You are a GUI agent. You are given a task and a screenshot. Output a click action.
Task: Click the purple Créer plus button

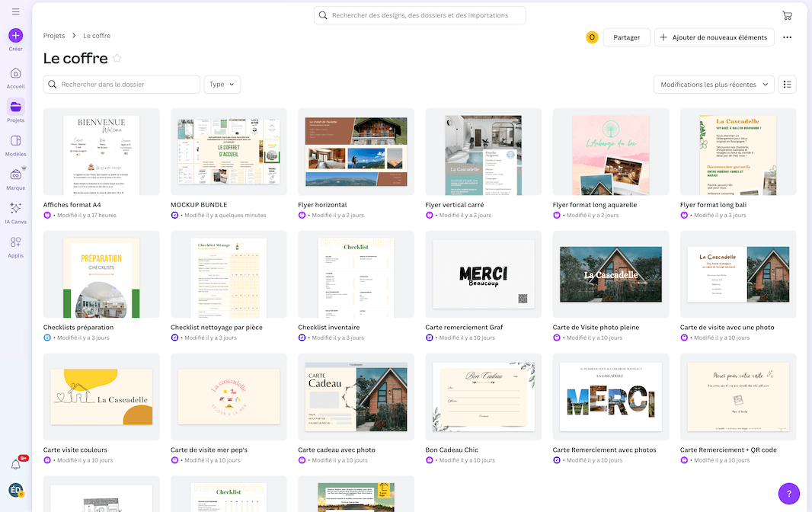click(15, 36)
